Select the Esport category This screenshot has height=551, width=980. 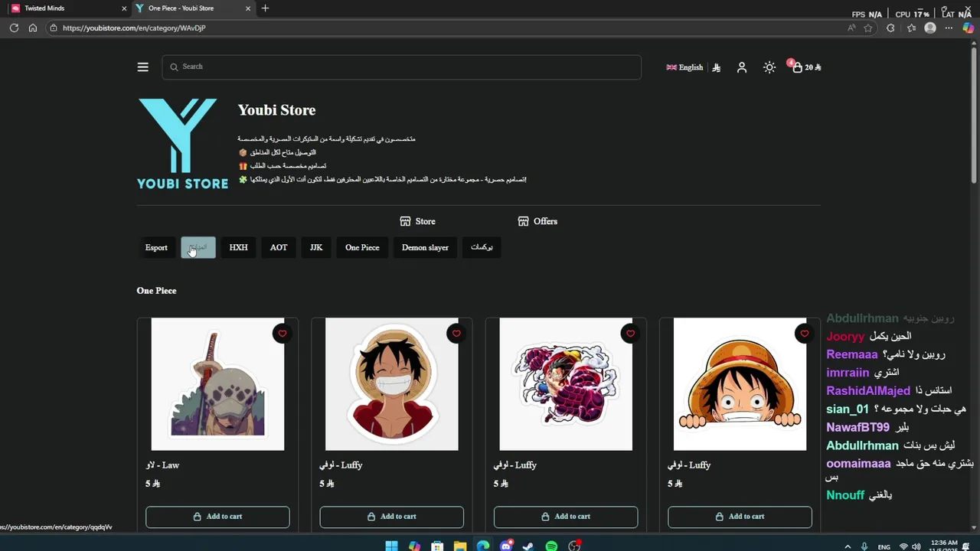[x=156, y=247]
